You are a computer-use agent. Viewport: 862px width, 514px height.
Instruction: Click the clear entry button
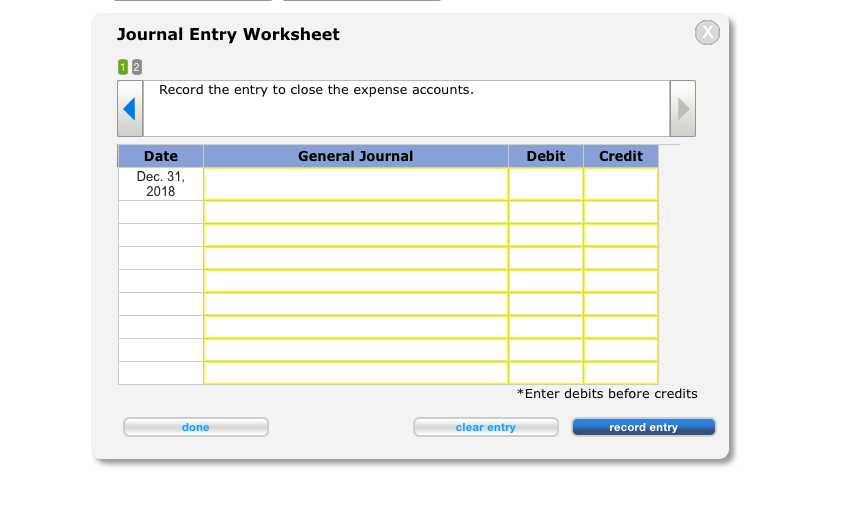[486, 427]
